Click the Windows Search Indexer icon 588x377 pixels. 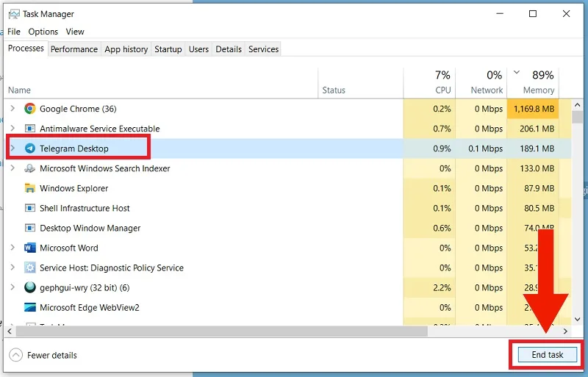point(29,168)
